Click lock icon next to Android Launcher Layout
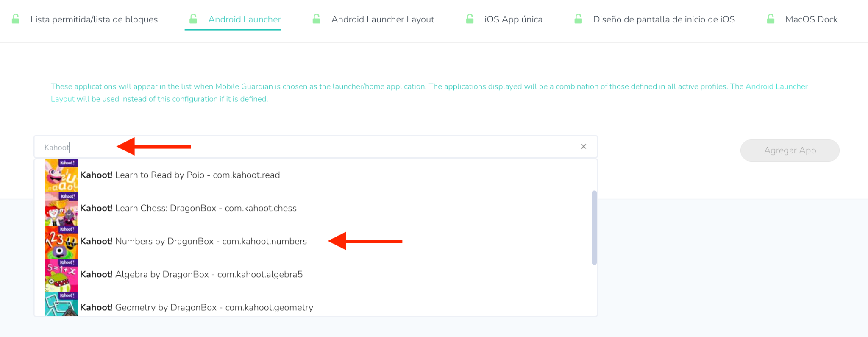Viewport: 868px width, 337px height. click(316, 19)
